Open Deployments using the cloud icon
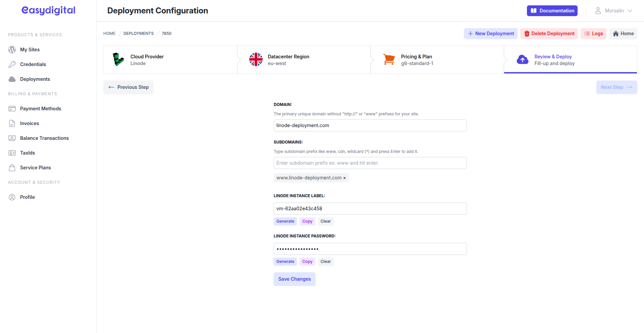Screen dimensions: 644x333 point(12,79)
